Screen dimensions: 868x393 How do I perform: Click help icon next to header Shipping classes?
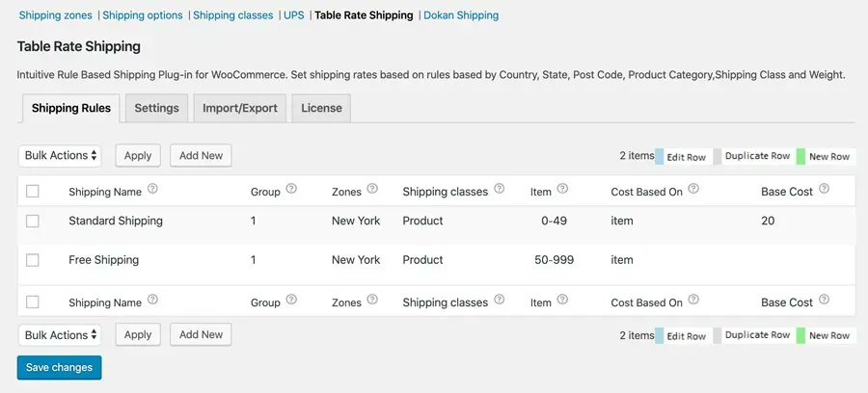click(x=500, y=190)
